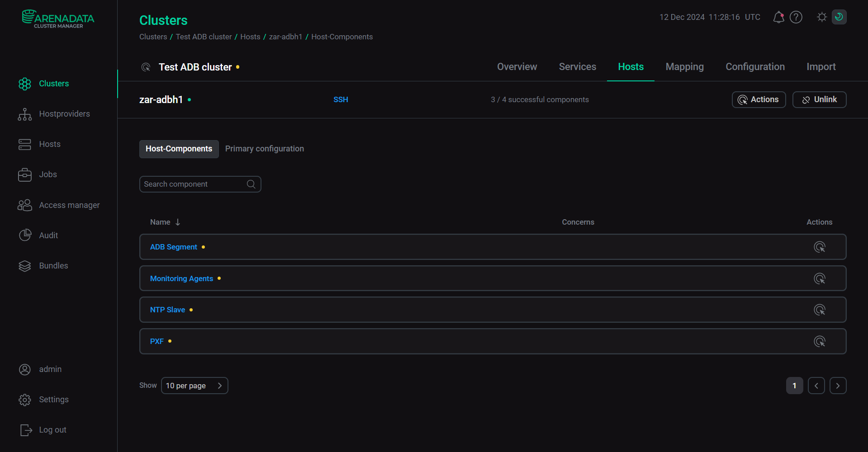The height and width of the screenshot is (452, 868).
Task: Go to the next page arrow
Action: 838,386
